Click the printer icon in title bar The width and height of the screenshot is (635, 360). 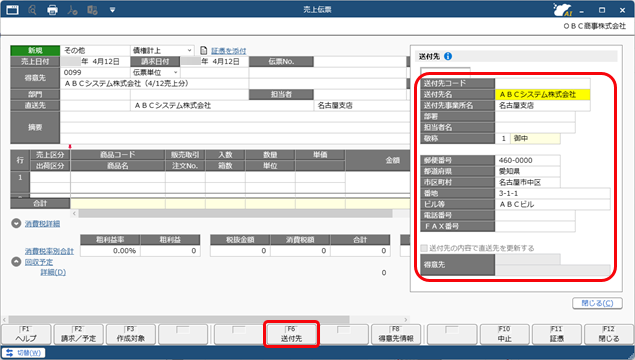(52, 9)
